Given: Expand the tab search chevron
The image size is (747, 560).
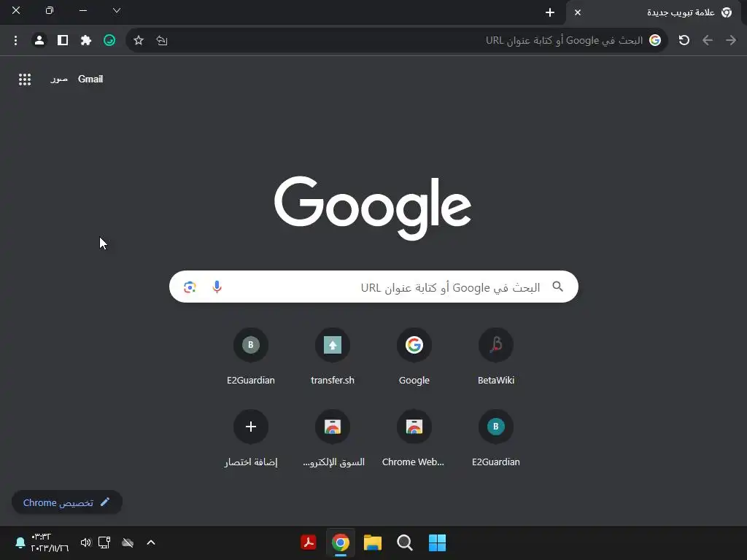Looking at the screenshot, I should [x=116, y=10].
